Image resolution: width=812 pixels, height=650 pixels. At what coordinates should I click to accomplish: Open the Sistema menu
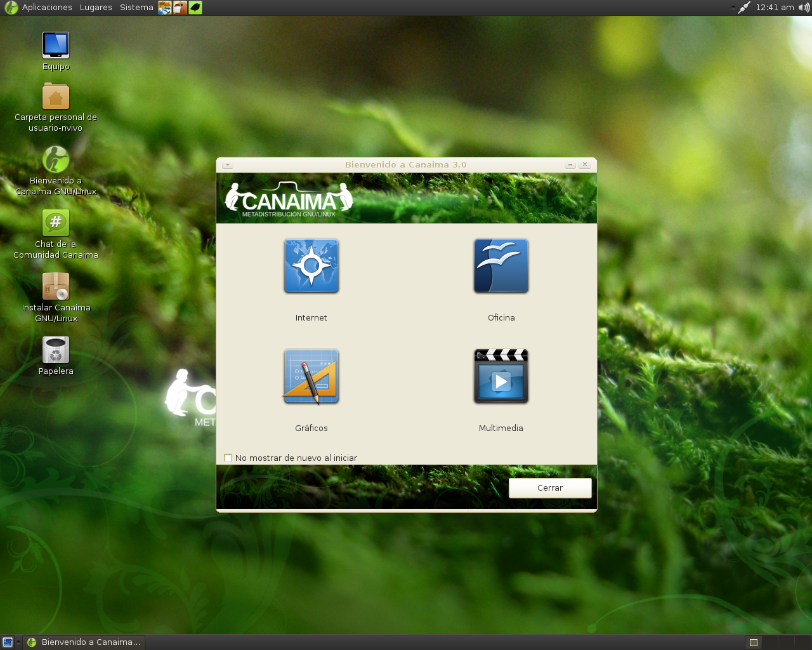point(136,8)
